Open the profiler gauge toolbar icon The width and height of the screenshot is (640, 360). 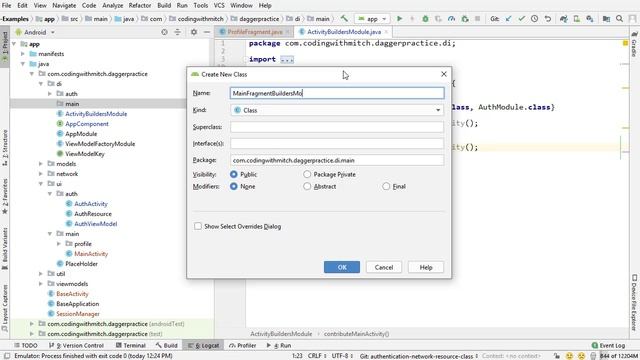(451, 19)
